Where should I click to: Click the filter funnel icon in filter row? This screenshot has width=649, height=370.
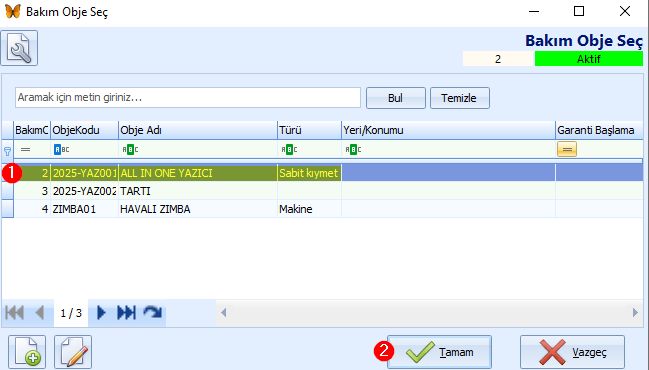point(7,151)
